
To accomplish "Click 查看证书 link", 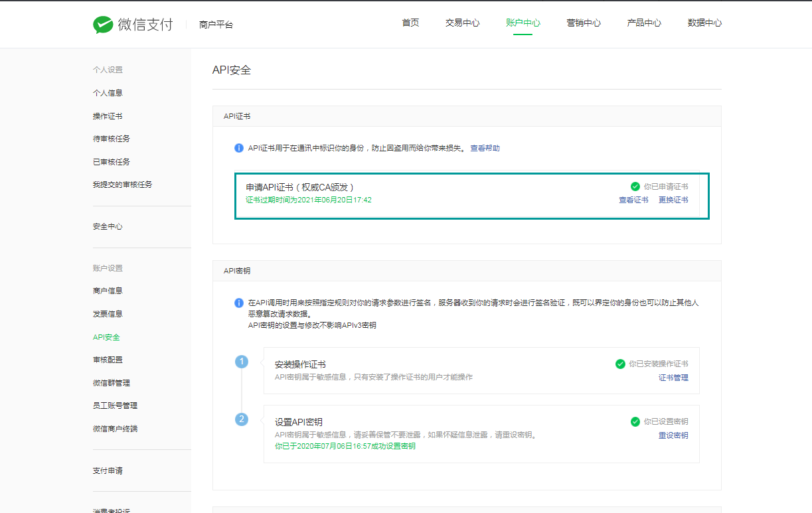I will coord(633,200).
